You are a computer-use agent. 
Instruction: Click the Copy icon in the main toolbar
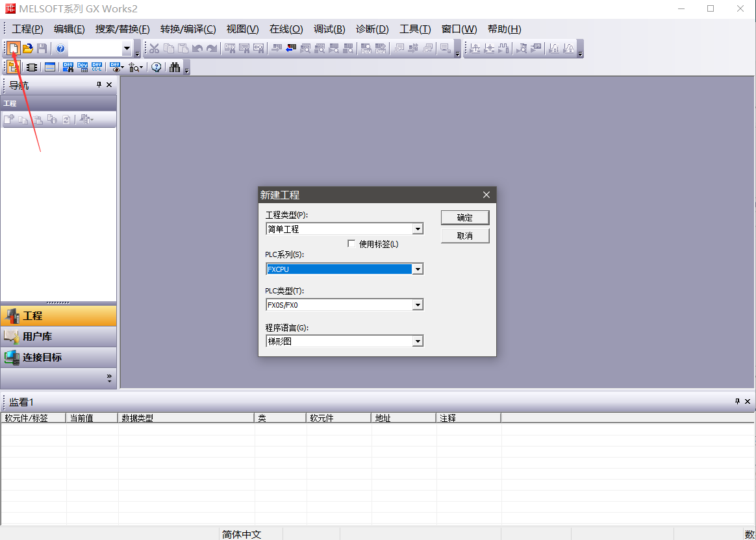point(169,48)
